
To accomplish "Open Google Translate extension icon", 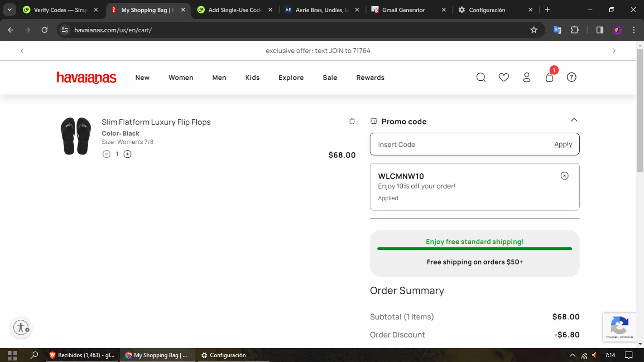I will [557, 30].
